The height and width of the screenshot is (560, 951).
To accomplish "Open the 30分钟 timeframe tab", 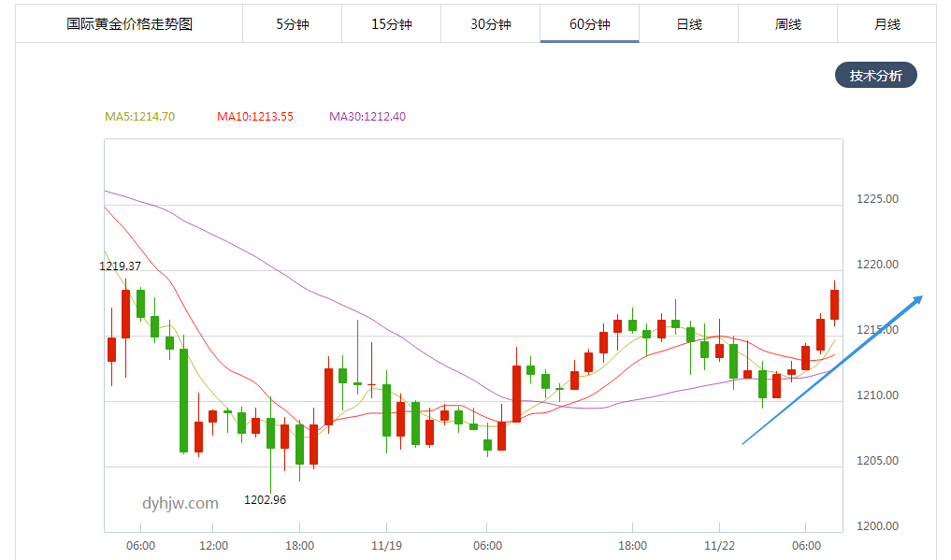I will (490, 24).
